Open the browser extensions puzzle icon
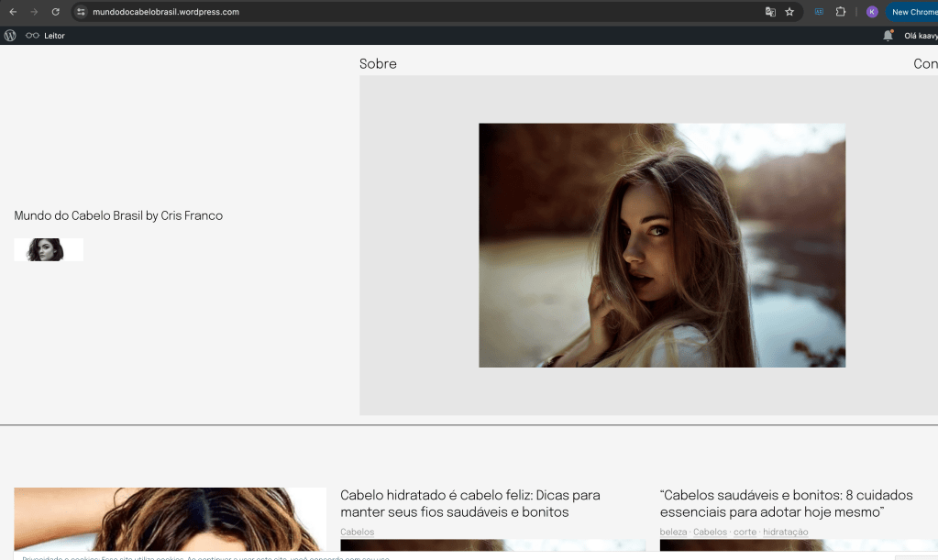The width and height of the screenshot is (938, 560). pos(840,12)
